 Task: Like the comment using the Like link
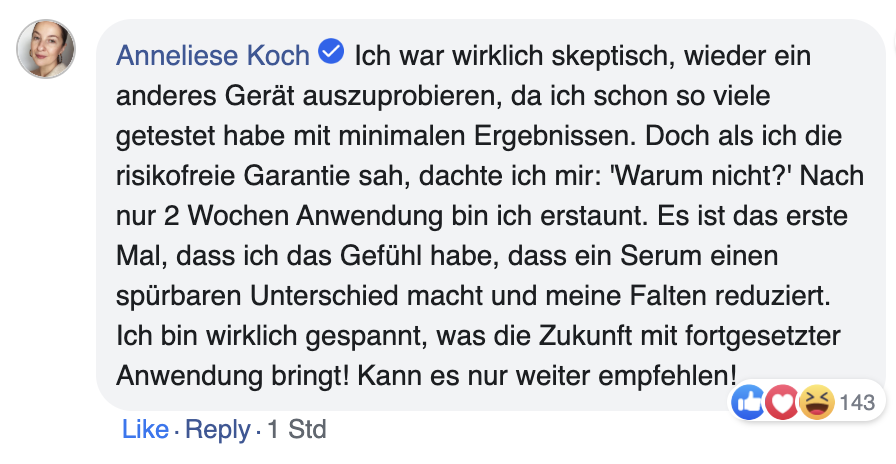[145, 430]
